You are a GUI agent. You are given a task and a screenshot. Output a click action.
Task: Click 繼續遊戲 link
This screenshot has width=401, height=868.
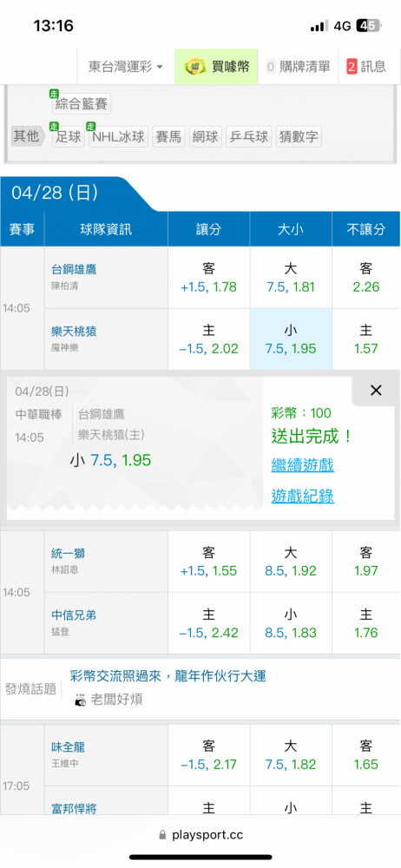click(x=302, y=465)
